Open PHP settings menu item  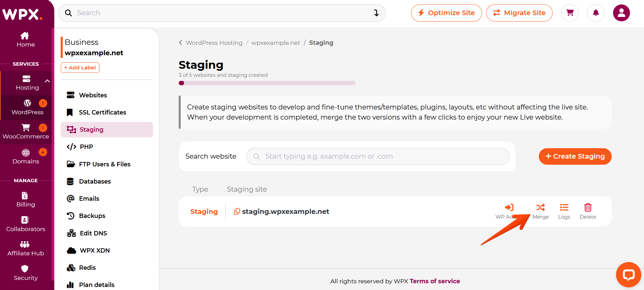107,147
